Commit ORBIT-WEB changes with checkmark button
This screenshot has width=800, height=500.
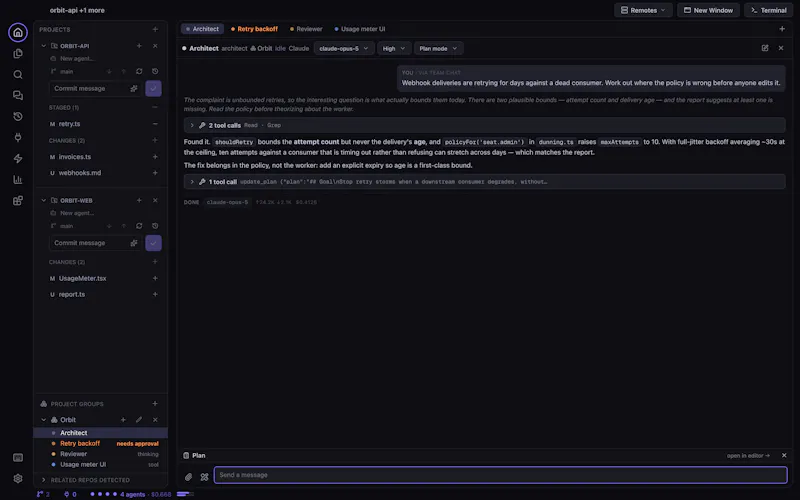(153, 243)
